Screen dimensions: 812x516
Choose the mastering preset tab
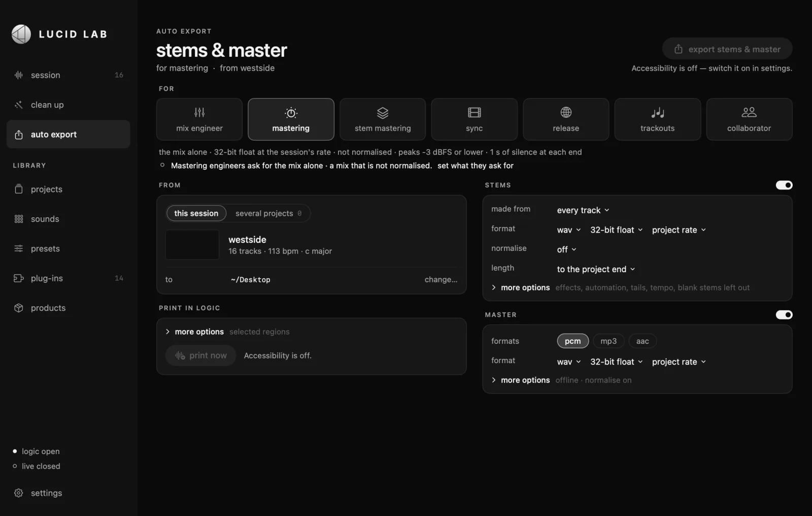click(x=291, y=119)
